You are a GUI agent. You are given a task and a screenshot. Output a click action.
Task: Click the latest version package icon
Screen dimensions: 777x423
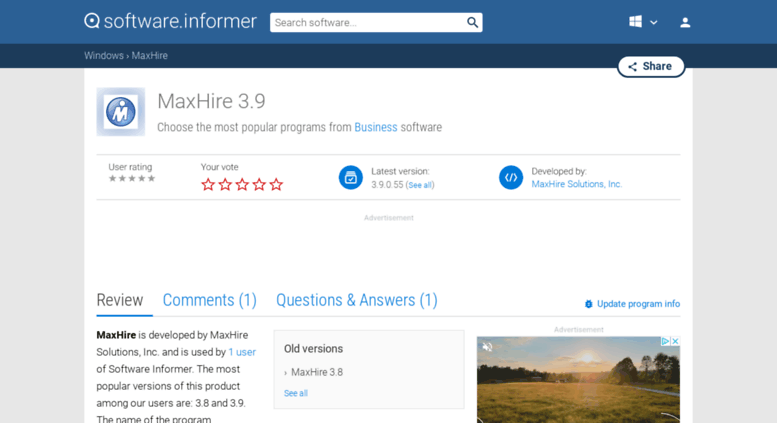[x=351, y=177]
